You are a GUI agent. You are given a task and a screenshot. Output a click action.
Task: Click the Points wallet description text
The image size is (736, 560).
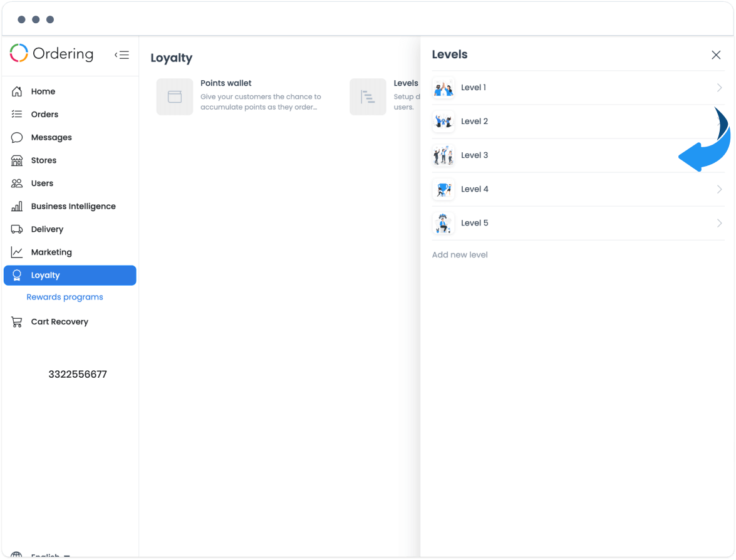[261, 102]
